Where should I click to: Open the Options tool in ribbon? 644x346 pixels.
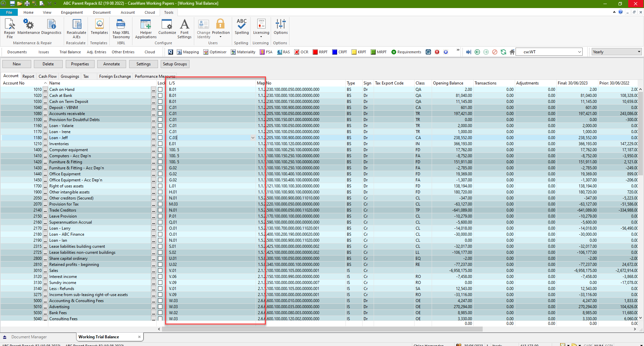[280, 26]
